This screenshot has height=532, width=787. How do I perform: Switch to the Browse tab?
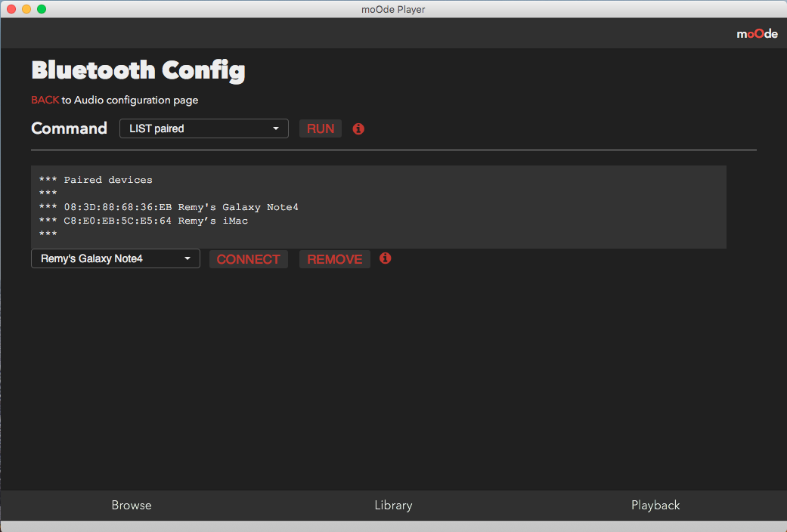[132, 505]
